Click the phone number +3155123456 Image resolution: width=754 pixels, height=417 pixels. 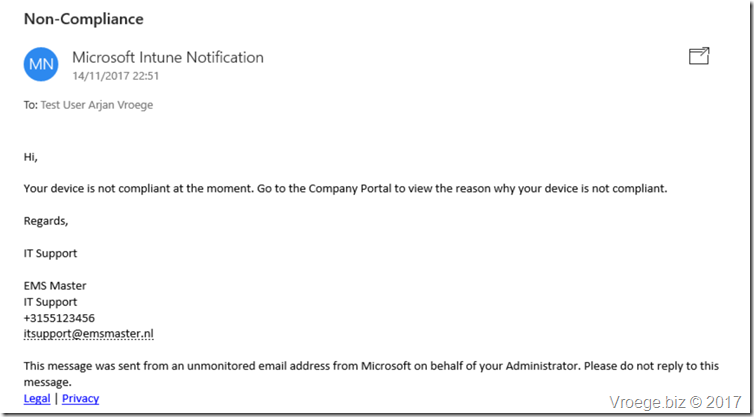click(59, 318)
